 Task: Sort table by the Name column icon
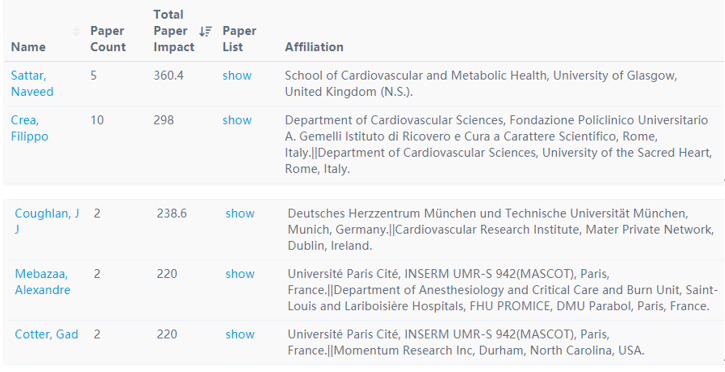76,31
